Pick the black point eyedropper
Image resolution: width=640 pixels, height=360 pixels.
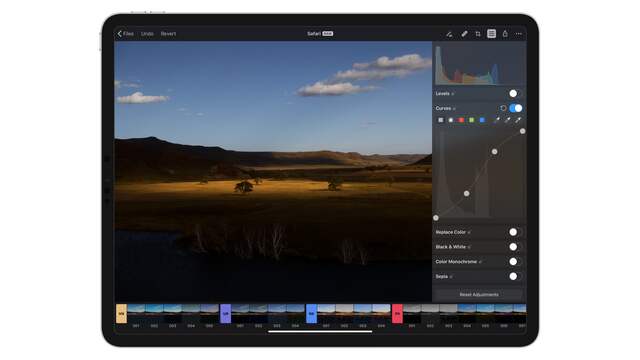(x=497, y=120)
